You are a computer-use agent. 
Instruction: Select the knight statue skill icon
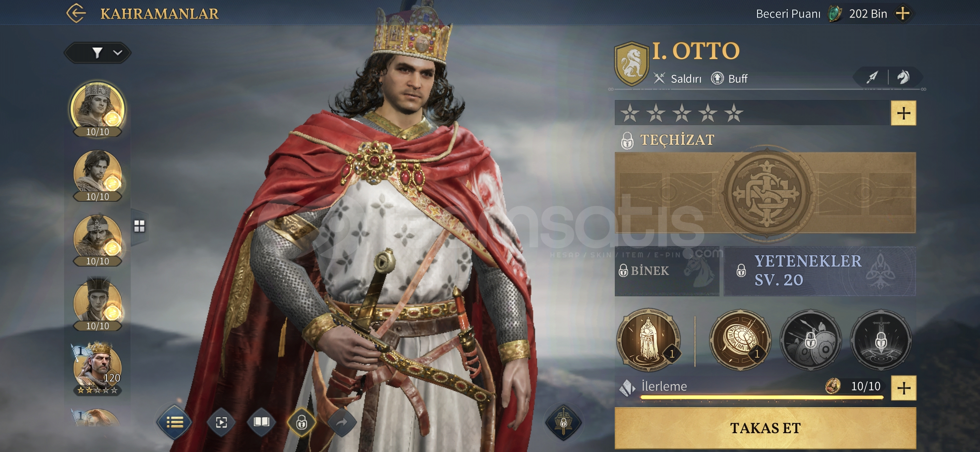click(648, 339)
